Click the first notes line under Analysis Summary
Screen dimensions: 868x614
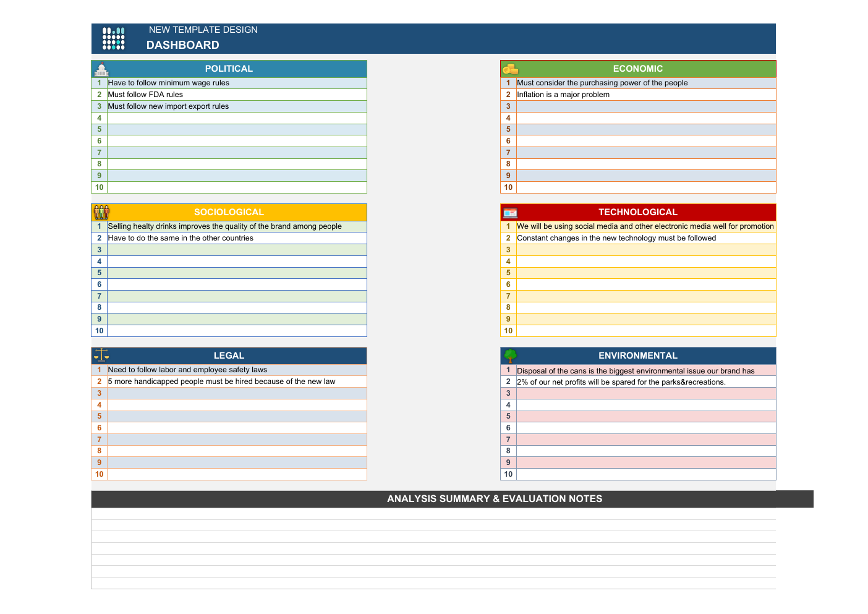[433, 514]
